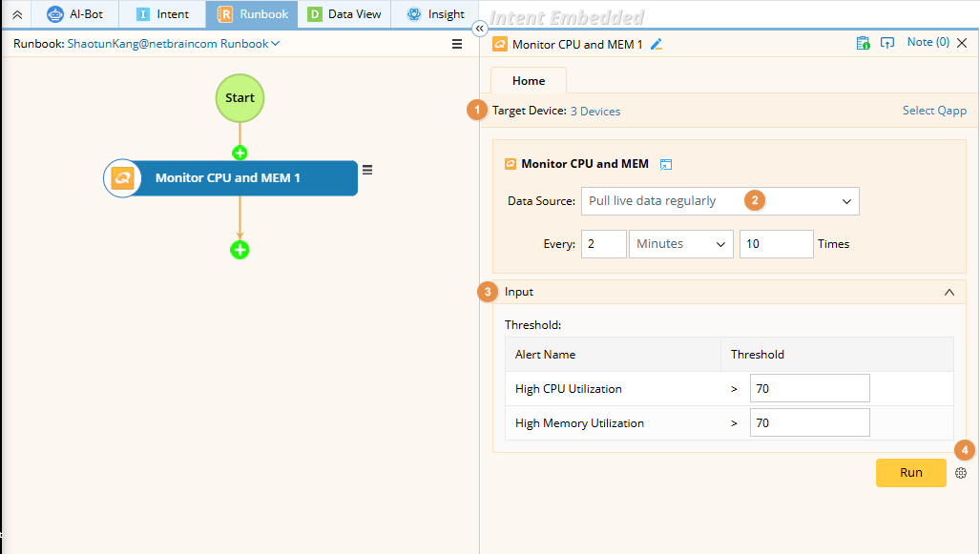Select the Monitor CPU and MEM 1 node
The image size is (980, 554).
[231, 178]
